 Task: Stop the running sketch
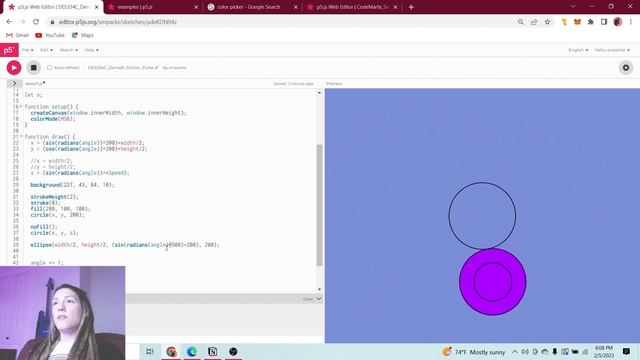(33, 67)
